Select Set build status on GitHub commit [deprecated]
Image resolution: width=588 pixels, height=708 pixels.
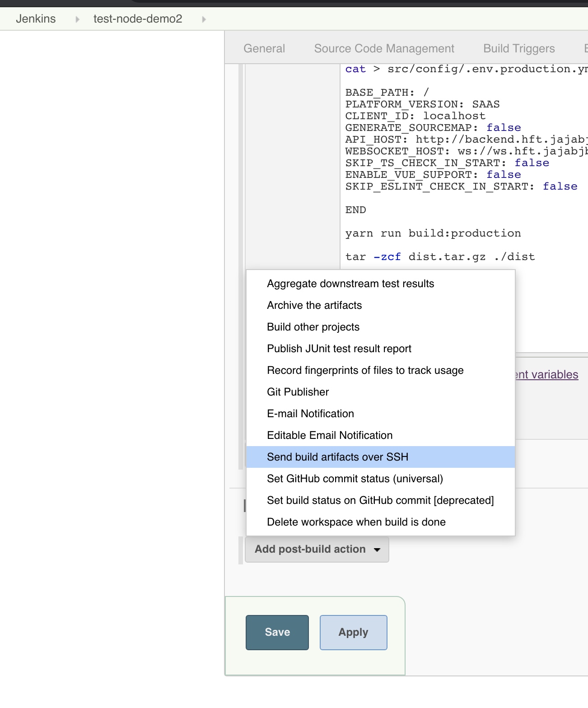381,500
